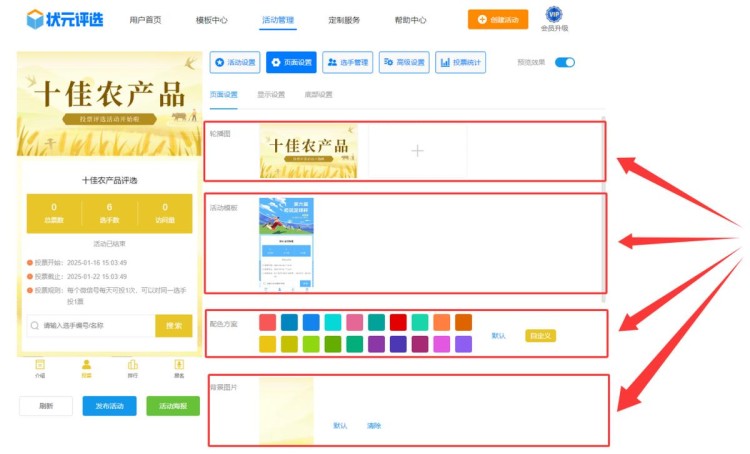Tap the 介绍 icon in preview navigation
The height and width of the screenshot is (454, 750).
[x=40, y=368]
